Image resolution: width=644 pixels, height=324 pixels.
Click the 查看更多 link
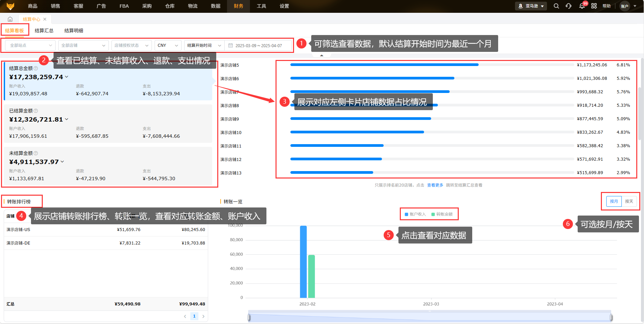pyautogui.click(x=435, y=185)
